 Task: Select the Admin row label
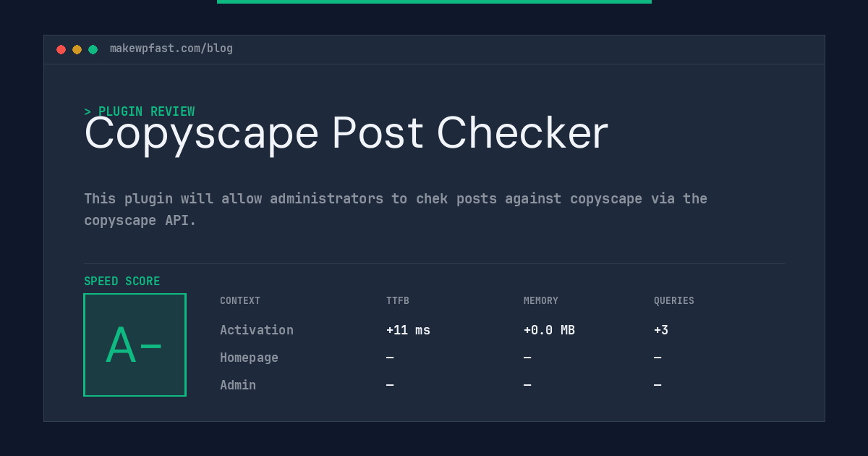click(238, 385)
